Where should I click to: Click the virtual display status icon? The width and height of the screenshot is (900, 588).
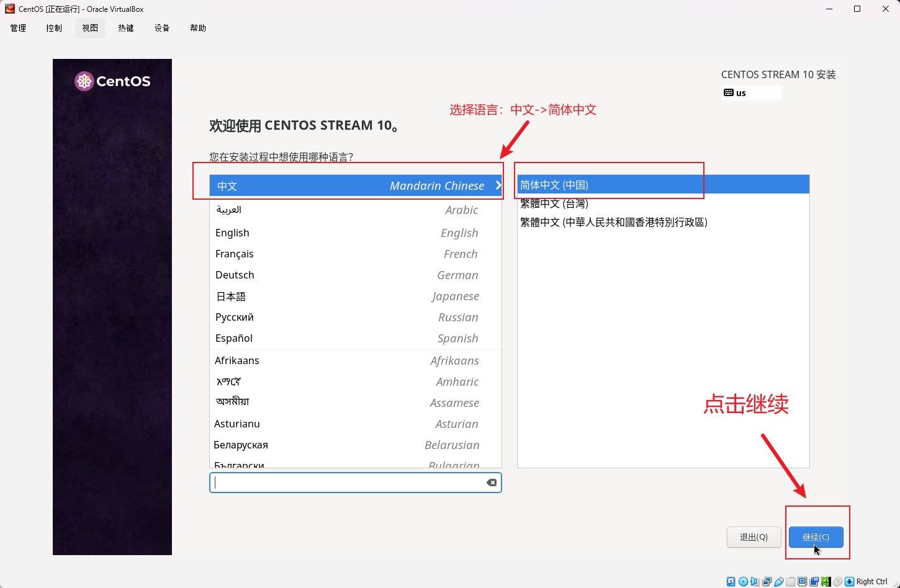(802, 582)
